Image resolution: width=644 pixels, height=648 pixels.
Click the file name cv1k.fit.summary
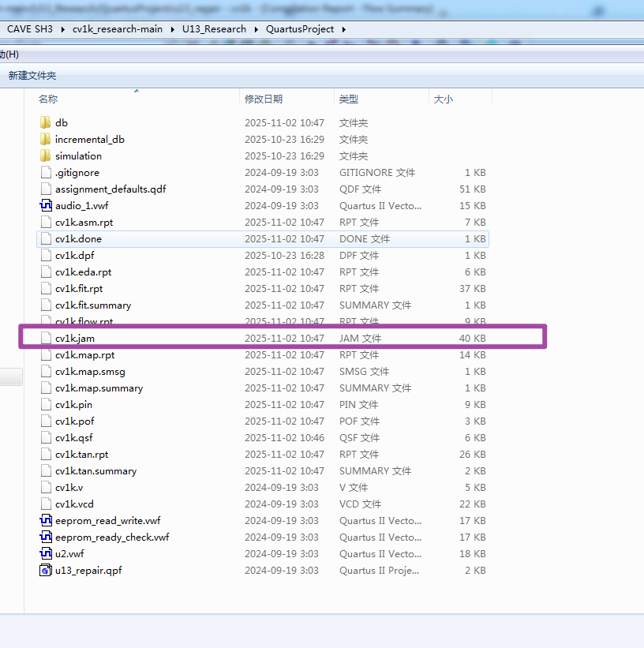pyautogui.click(x=93, y=305)
